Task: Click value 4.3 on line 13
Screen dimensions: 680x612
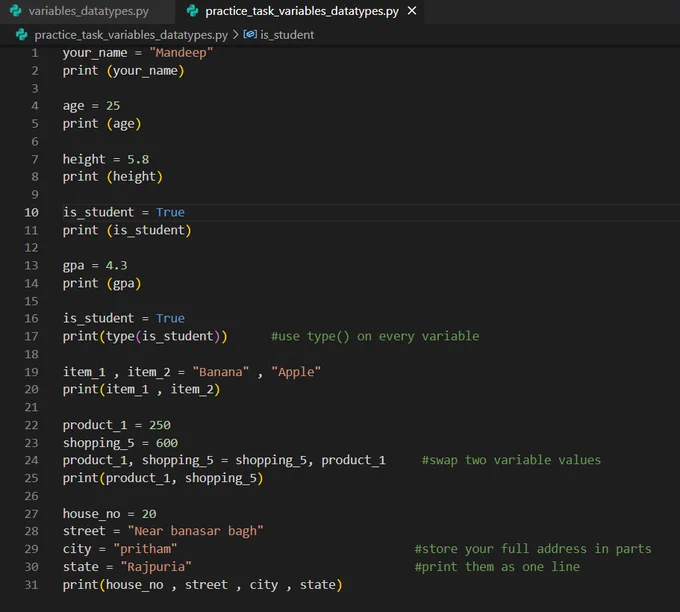Action: (x=116, y=265)
